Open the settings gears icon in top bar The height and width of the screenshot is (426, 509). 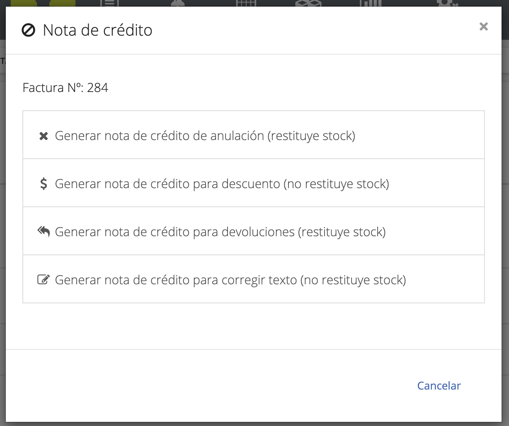pyautogui.click(x=448, y=3)
